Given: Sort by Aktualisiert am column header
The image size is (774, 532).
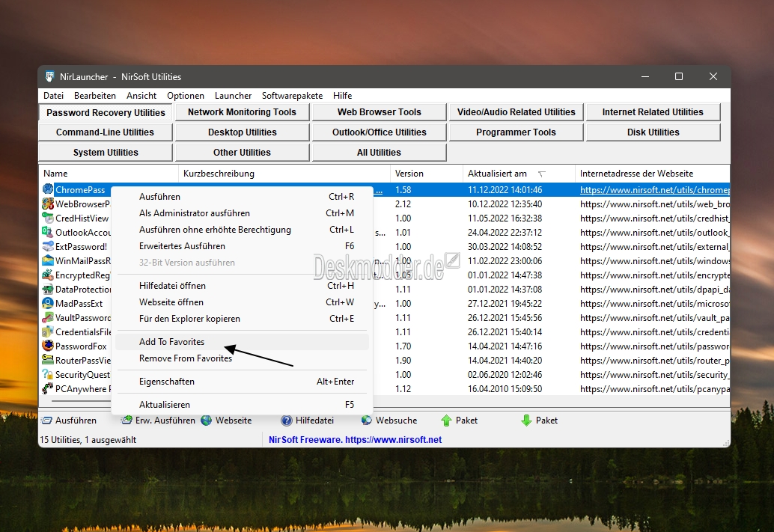Looking at the screenshot, I should click(519, 174).
